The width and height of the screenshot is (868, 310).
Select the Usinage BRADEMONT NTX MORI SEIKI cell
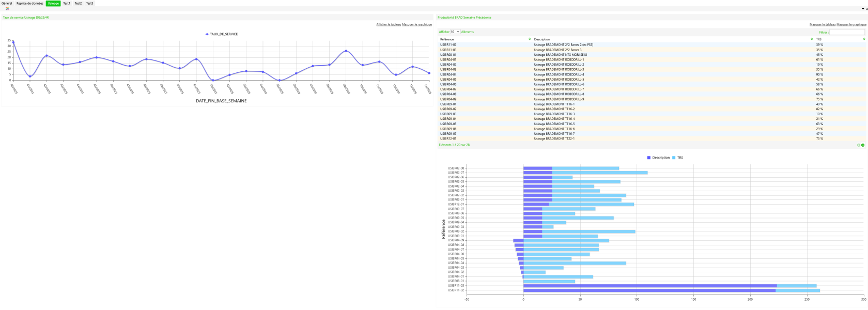coord(561,55)
